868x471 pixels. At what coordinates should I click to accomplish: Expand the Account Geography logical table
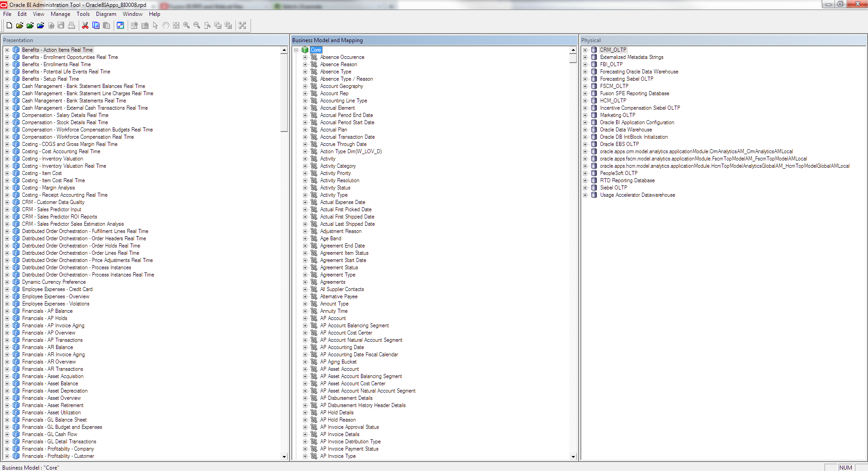pos(305,86)
